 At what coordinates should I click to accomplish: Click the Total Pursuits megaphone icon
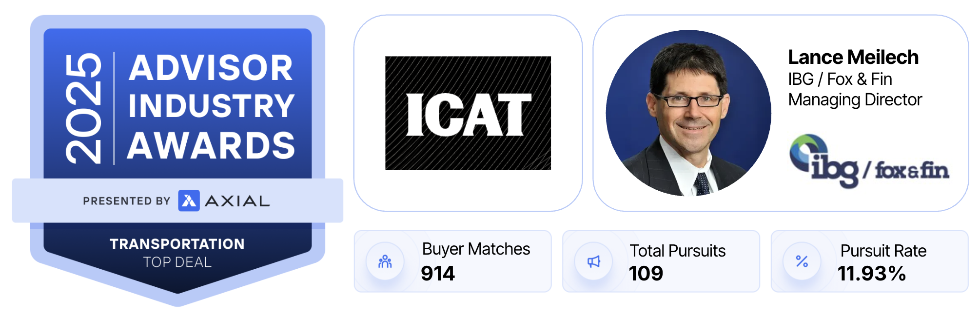pyautogui.click(x=593, y=262)
